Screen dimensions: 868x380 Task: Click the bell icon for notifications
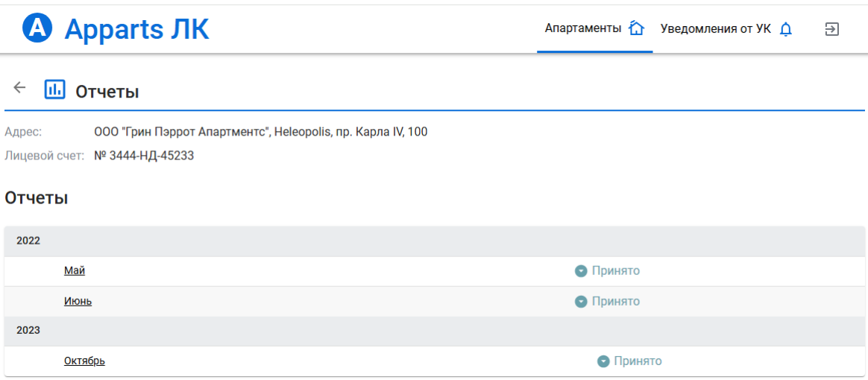click(x=785, y=30)
